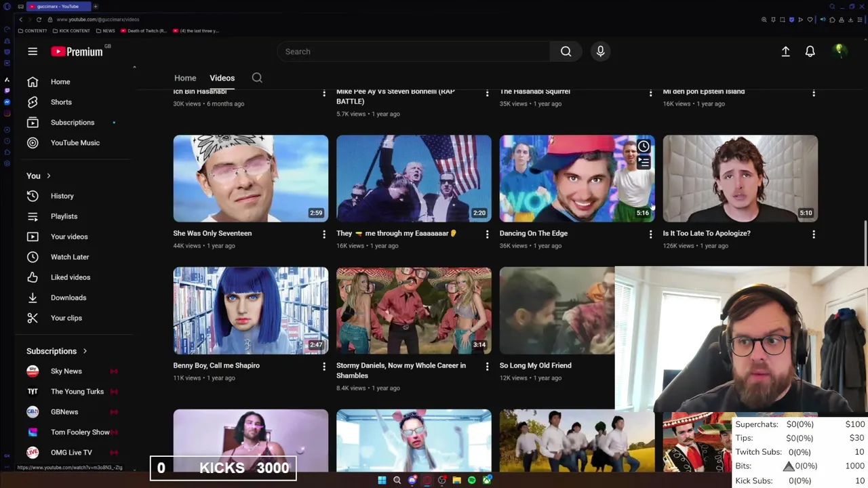Viewport: 868px width, 488px height.
Task: Select the channel Videos tab
Action: (222, 78)
